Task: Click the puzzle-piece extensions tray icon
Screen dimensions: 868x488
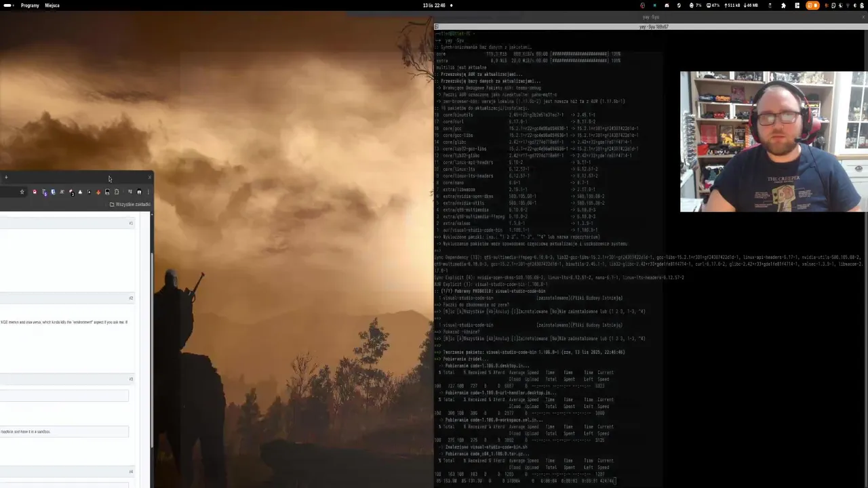Action: [783, 5]
